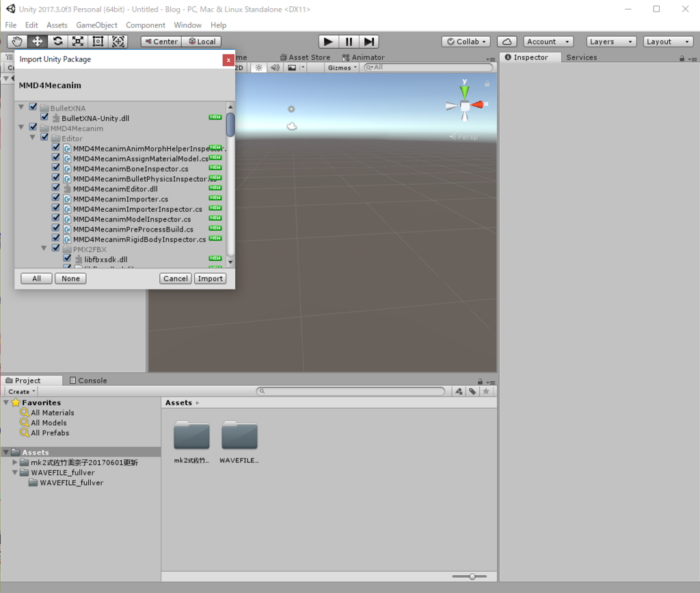This screenshot has height=593, width=700.
Task: Toggle pivot Center button
Action: (161, 42)
